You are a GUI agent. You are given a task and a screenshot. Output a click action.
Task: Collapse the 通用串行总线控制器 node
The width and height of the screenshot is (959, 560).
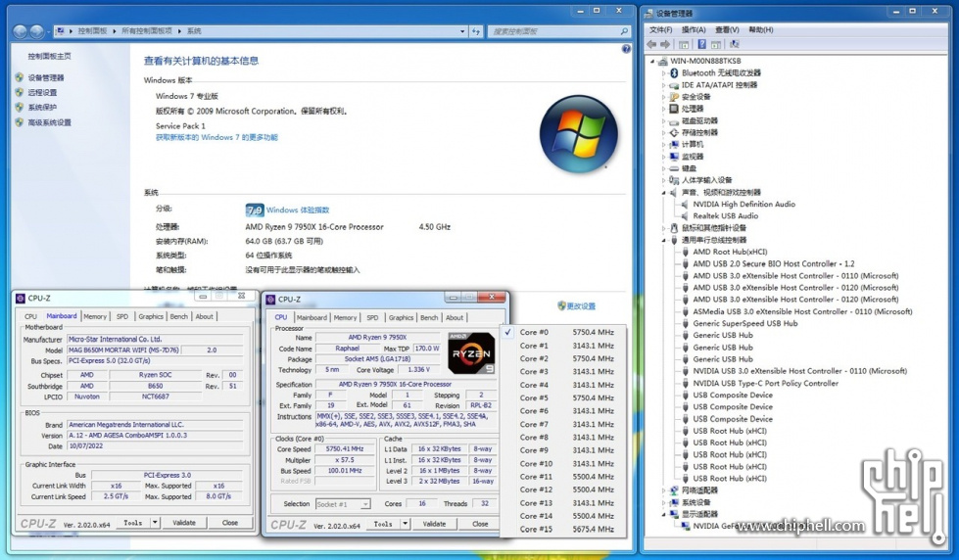pos(663,240)
